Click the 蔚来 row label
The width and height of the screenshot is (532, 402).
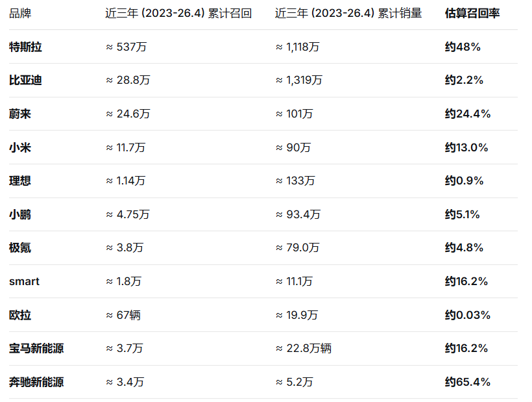(20, 114)
